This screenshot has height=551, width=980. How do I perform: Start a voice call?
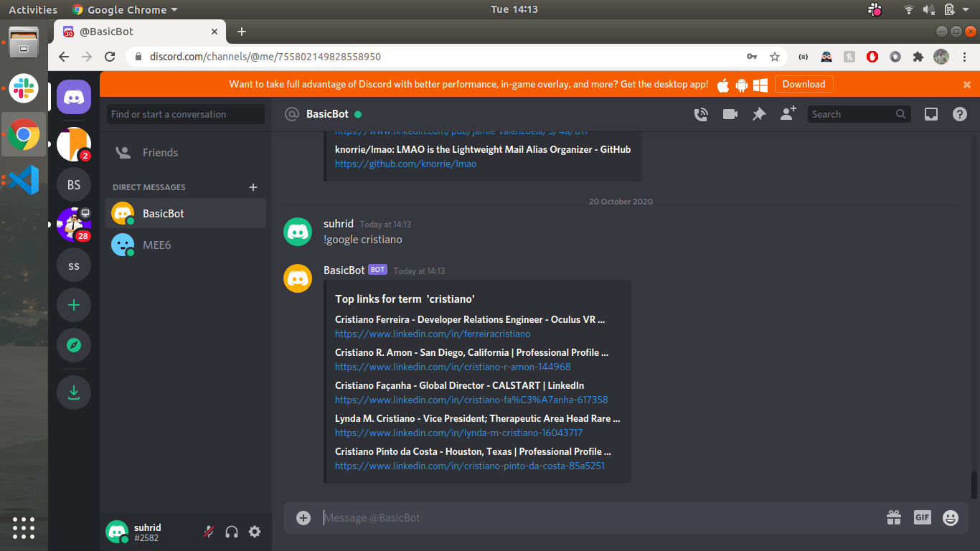click(701, 114)
